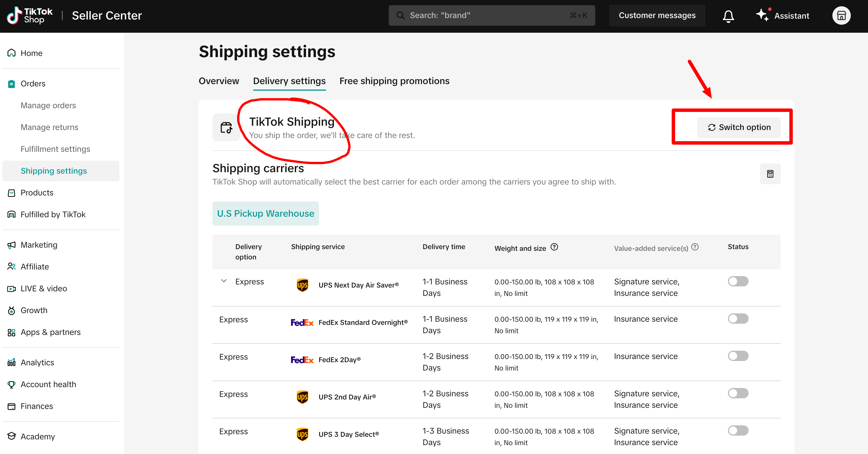The image size is (868, 454).
Task: Click the Fulfilled by TikTok warehouse icon
Action: [11, 215]
